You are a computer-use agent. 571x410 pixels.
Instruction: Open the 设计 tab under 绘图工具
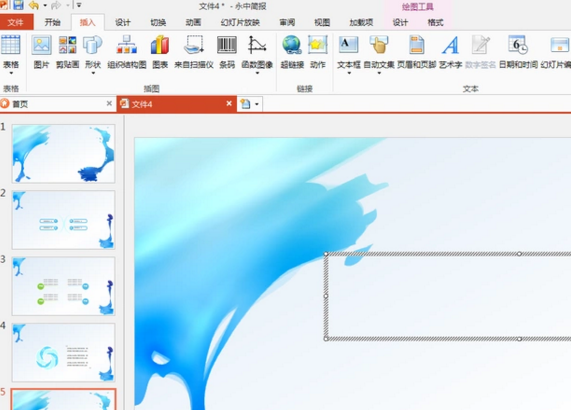pos(400,22)
